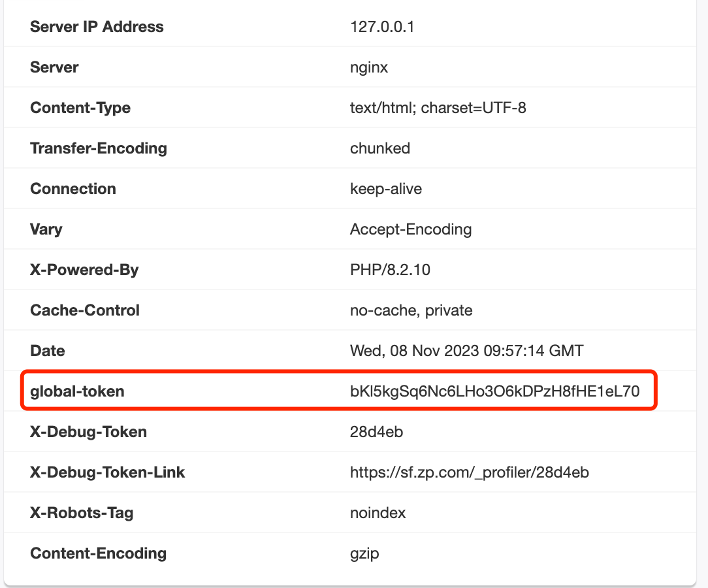Click the Vary header label
This screenshot has width=708, height=588.
46,229
